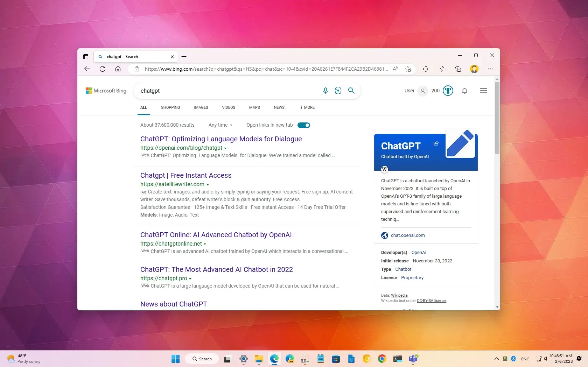Image resolution: width=588 pixels, height=367 pixels.
Task: Expand arrow next to openai.com/blog/chatgpt URL
Action: (225, 148)
